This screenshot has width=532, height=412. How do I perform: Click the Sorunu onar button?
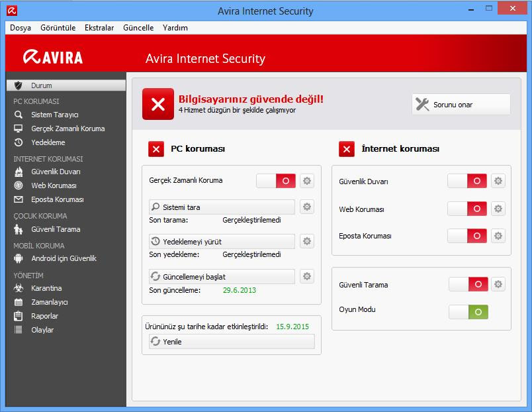tap(461, 105)
